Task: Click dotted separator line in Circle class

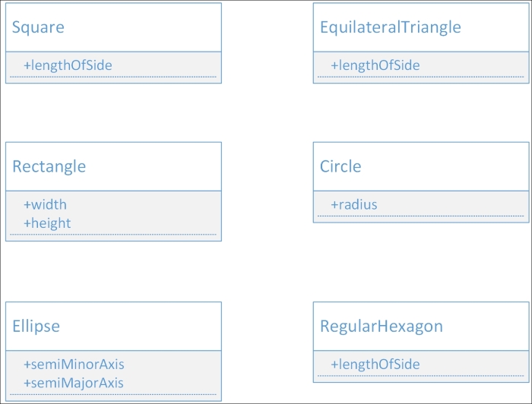Action: 421,216
